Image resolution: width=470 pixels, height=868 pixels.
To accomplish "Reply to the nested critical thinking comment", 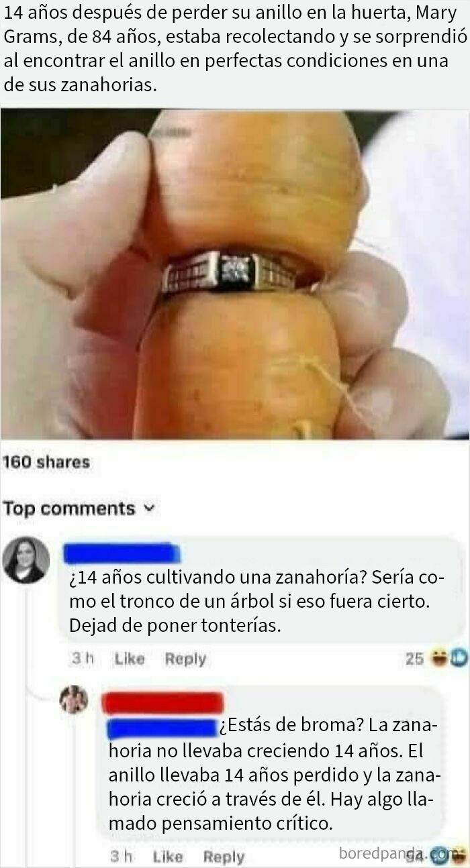I will tap(224, 857).
